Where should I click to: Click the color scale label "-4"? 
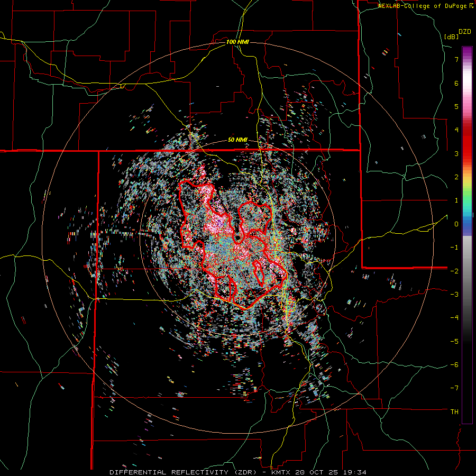tap(454, 318)
